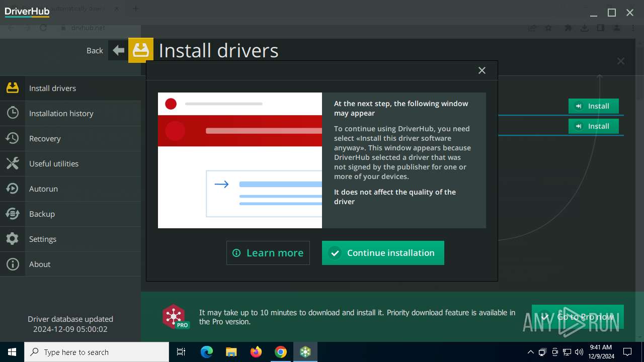Image resolution: width=644 pixels, height=362 pixels.
Task: Click the Installation history clock icon
Action: click(13, 113)
